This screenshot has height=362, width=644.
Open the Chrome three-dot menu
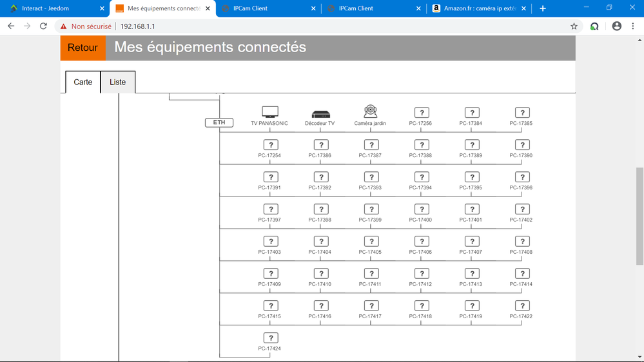[633, 26]
